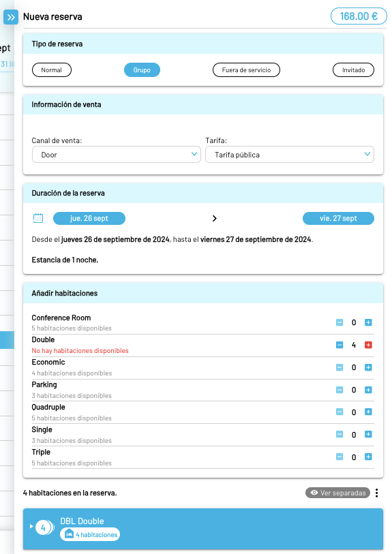Select the Grupo reservation type
The width and height of the screenshot is (392, 554).
tap(142, 70)
